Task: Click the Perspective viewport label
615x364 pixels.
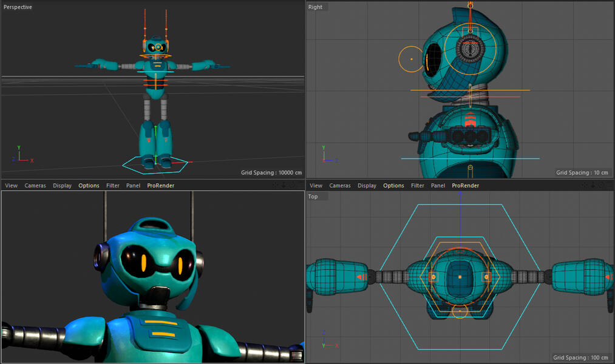Action: pyautogui.click(x=18, y=7)
